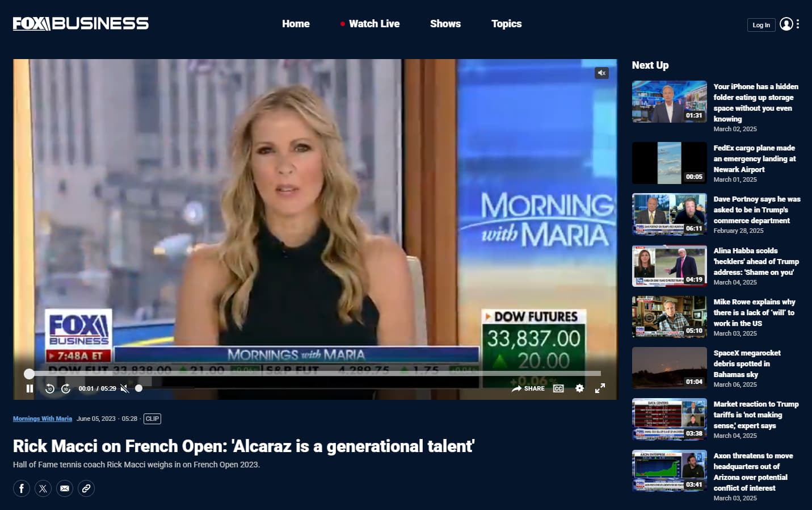Seek along the video progress bar
This screenshot has height=510, width=812.
coord(315,374)
